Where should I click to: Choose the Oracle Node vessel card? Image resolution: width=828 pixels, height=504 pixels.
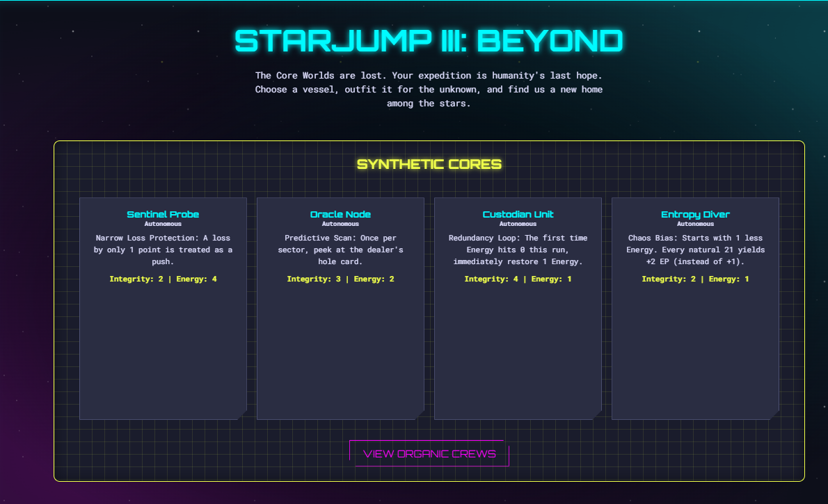[341, 309]
